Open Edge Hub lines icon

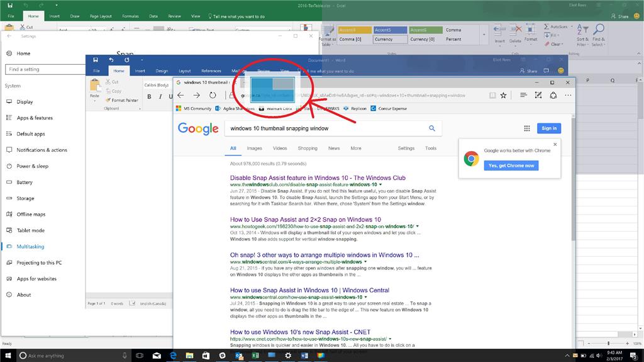click(523, 95)
